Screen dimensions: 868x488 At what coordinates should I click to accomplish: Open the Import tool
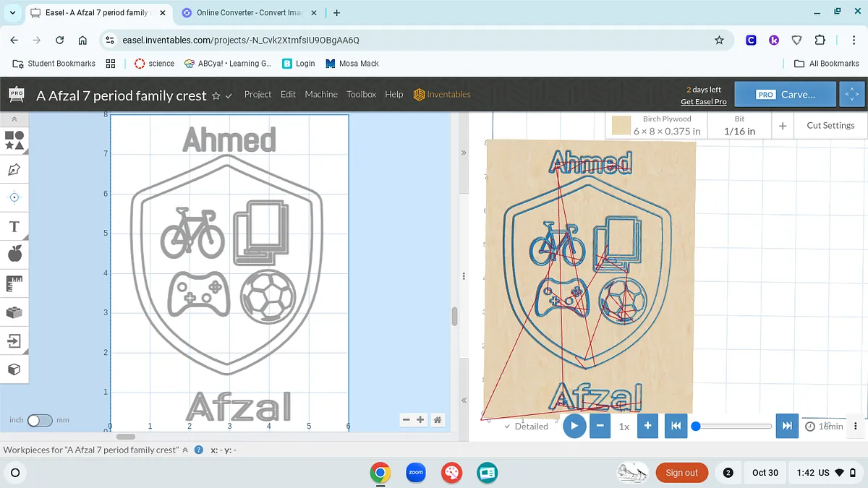coord(14,341)
